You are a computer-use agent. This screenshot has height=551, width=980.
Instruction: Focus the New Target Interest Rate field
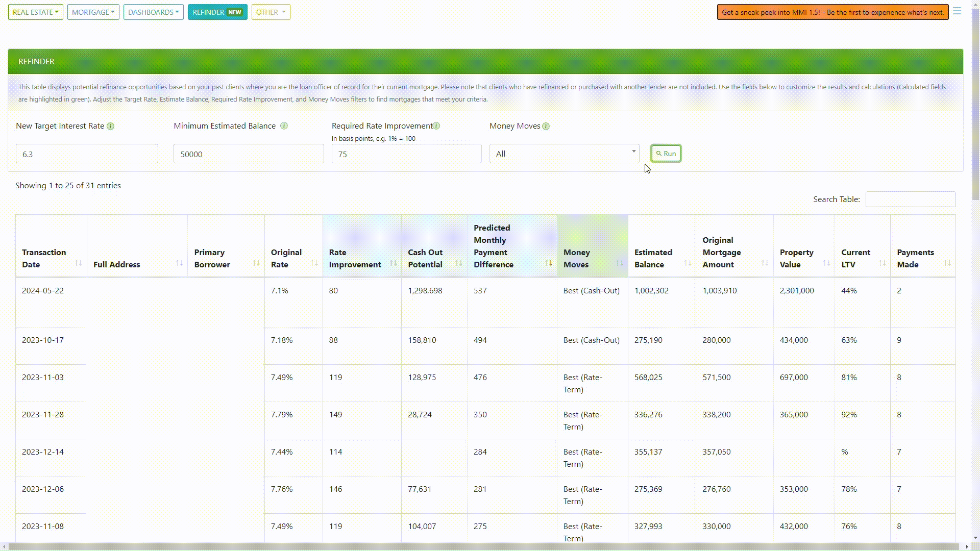click(87, 154)
